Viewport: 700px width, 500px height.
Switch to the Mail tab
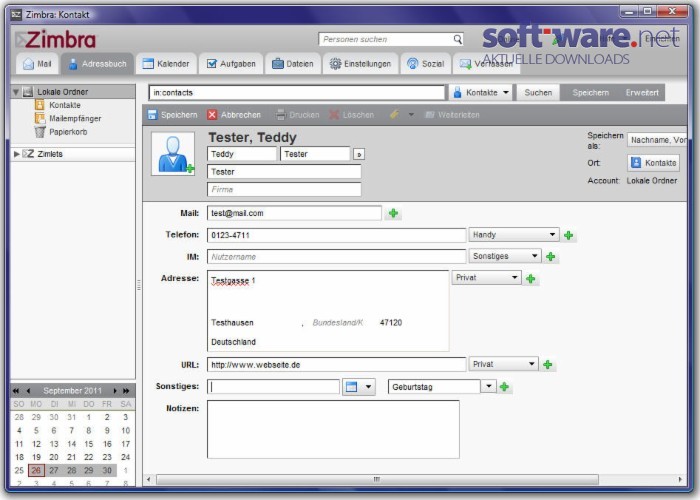pyautogui.click(x=38, y=64)
